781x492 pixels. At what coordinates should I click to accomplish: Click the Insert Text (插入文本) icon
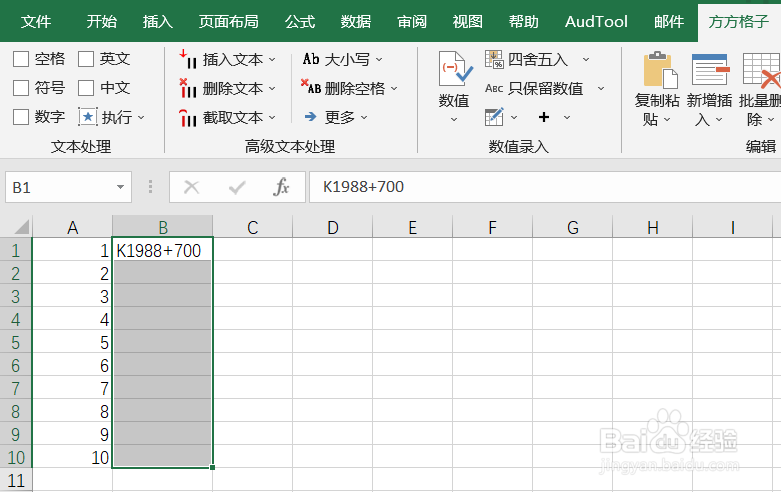click(188, 59)
